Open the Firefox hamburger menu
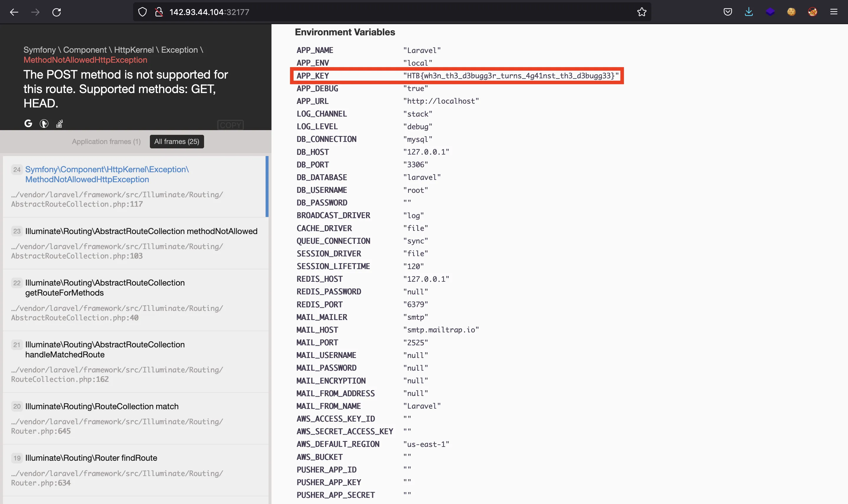848x504 pixels. pyautogui.click(x=834, y=12)
